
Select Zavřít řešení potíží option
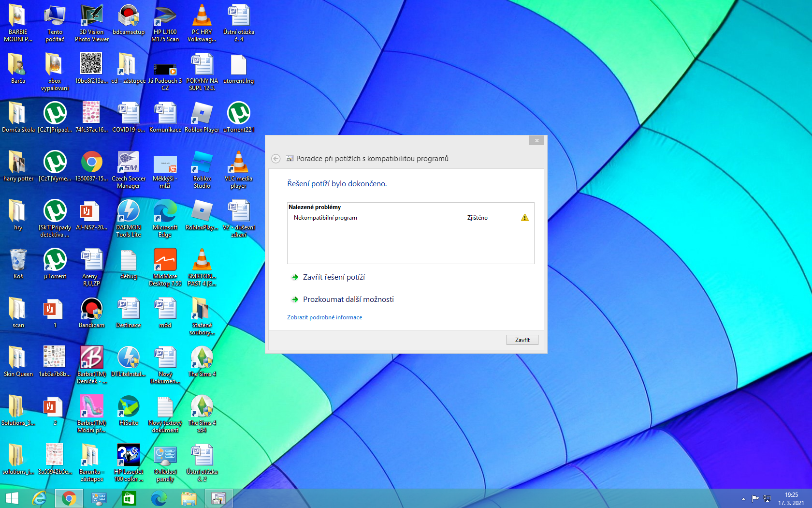[333, 277]
